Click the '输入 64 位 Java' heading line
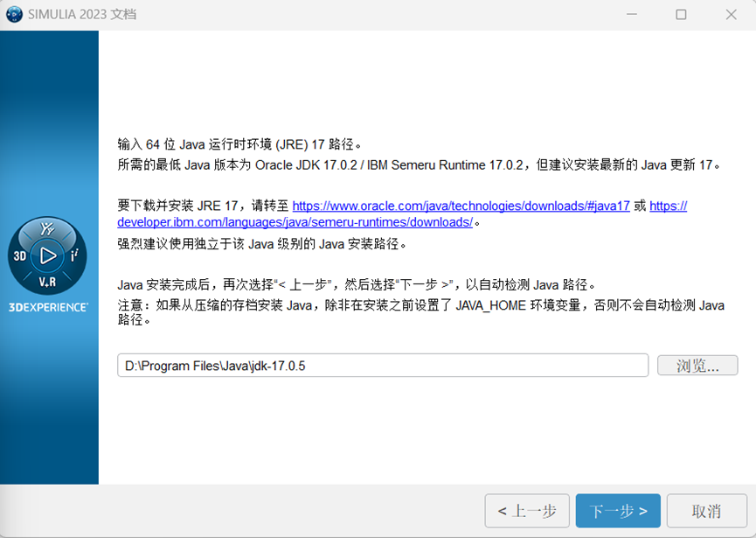Screen dimensions: 756x538 pos(239,144)
